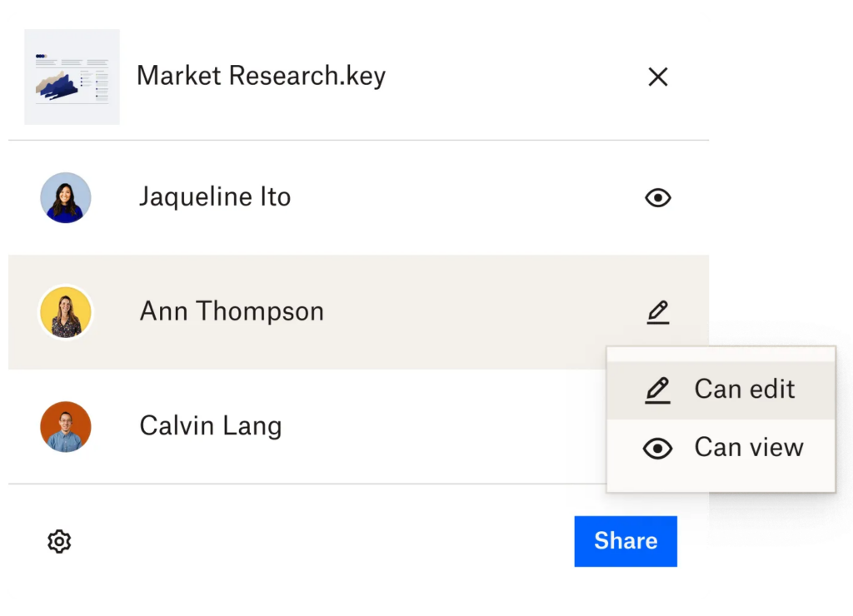Close the Market Research share dialog
Image resolution: width=853 pixels, height=616 pixels.
point(657,77)
